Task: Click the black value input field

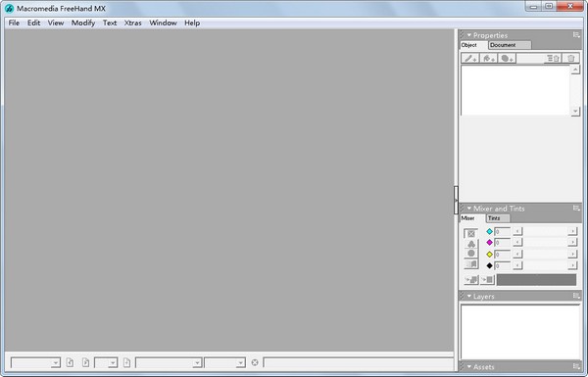Action: 502,265
